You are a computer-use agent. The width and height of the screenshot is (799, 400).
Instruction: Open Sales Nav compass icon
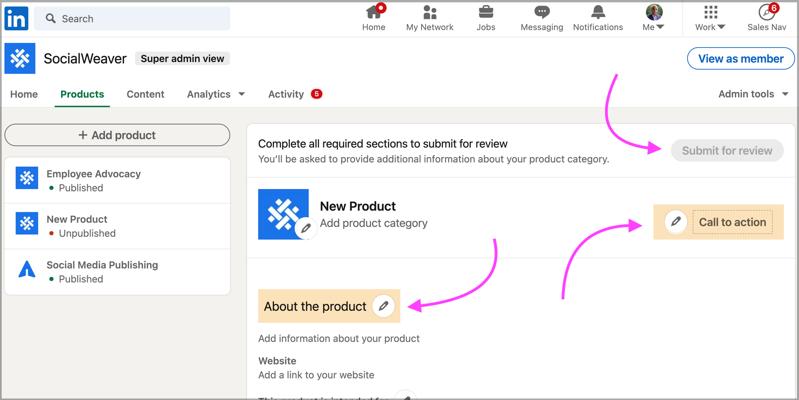point(766,13)
